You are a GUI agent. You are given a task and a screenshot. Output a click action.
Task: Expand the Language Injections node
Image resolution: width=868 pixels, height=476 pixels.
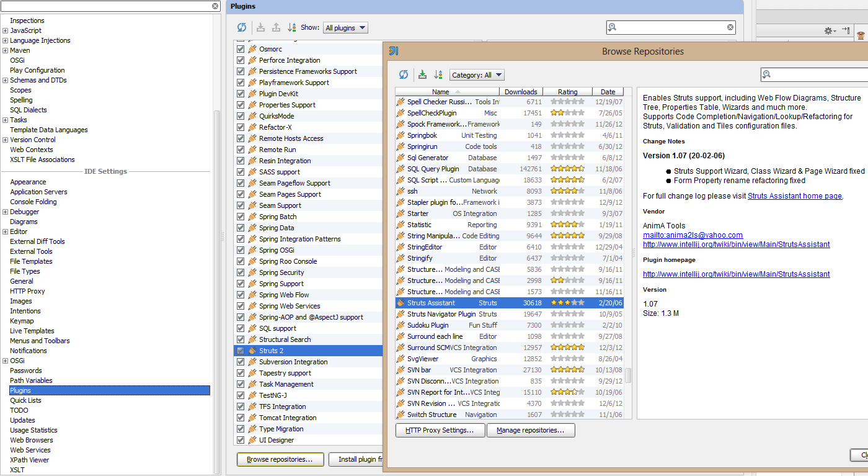point(5,40)
